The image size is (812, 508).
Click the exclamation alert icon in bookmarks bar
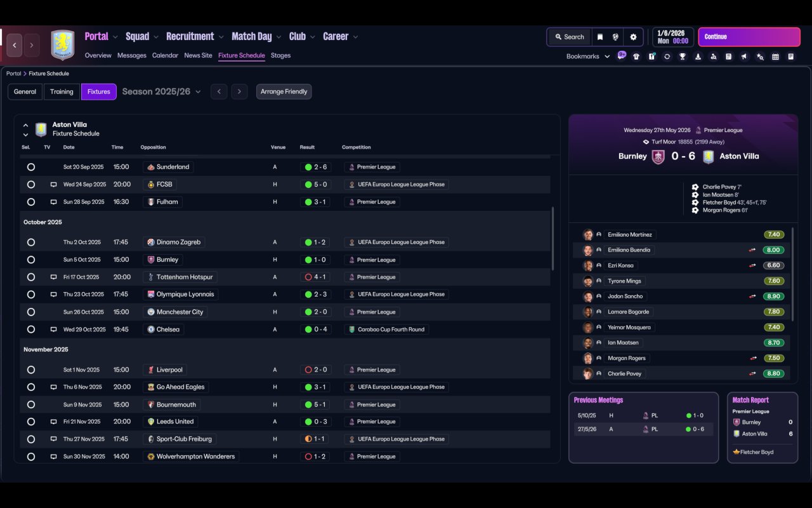[652, 57]
